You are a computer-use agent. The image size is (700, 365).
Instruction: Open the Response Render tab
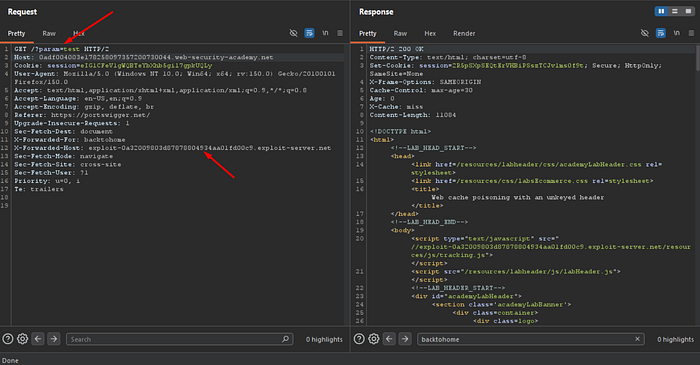point(464,33)
